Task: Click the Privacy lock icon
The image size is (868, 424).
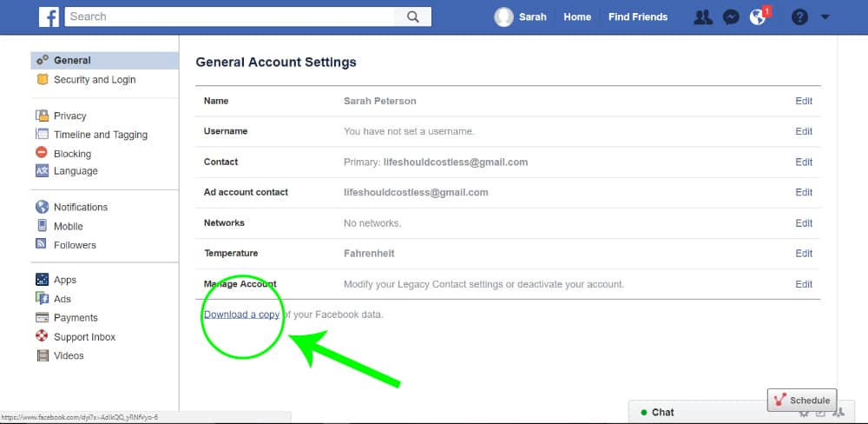Action: 42,116
